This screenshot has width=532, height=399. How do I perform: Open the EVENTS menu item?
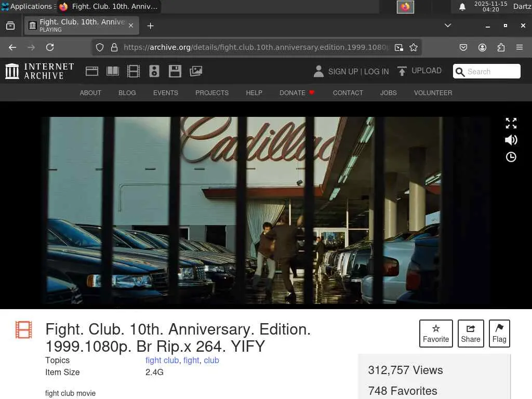point(166,93)
